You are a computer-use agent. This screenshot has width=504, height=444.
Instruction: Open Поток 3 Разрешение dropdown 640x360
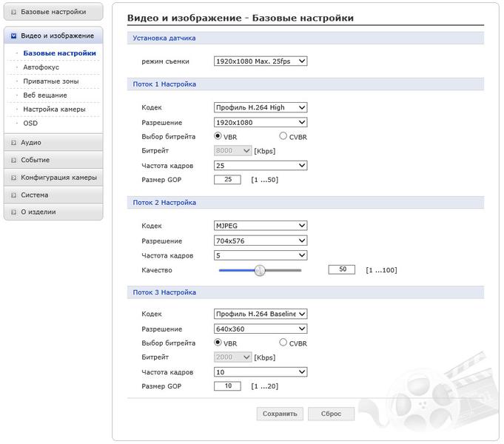tap(261, 329)
